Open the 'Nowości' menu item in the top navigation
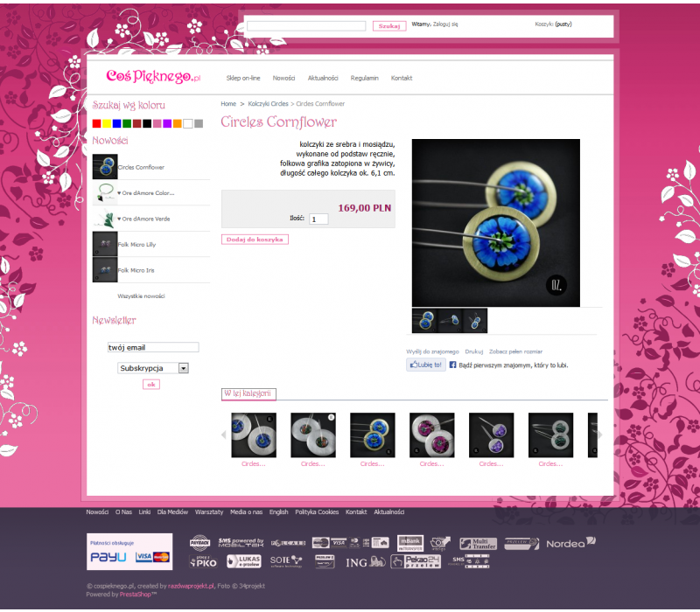700x612 pixels. 283,78
